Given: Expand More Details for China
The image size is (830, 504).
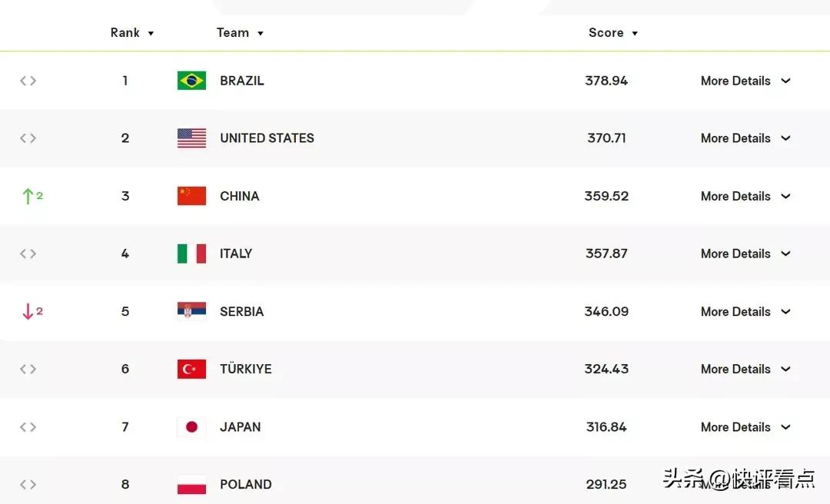Looking at the screenshot, I should pos(745,196).
